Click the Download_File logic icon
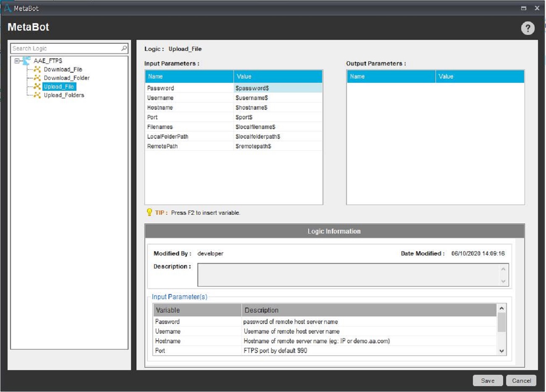 [x=37, y=69]
